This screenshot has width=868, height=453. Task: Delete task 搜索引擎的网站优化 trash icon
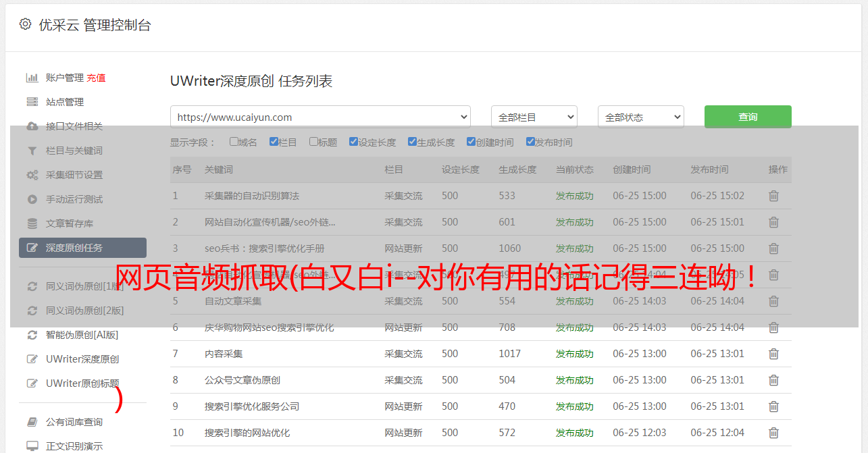(773, 433)
